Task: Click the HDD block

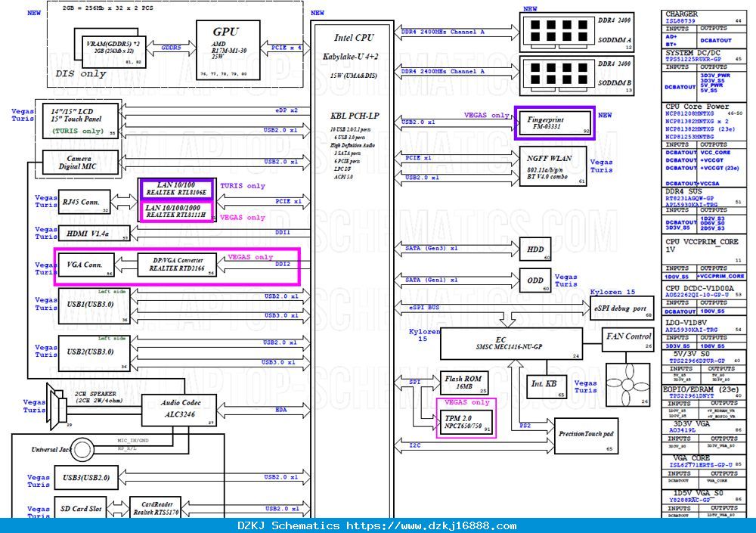Action: (535, 249)
